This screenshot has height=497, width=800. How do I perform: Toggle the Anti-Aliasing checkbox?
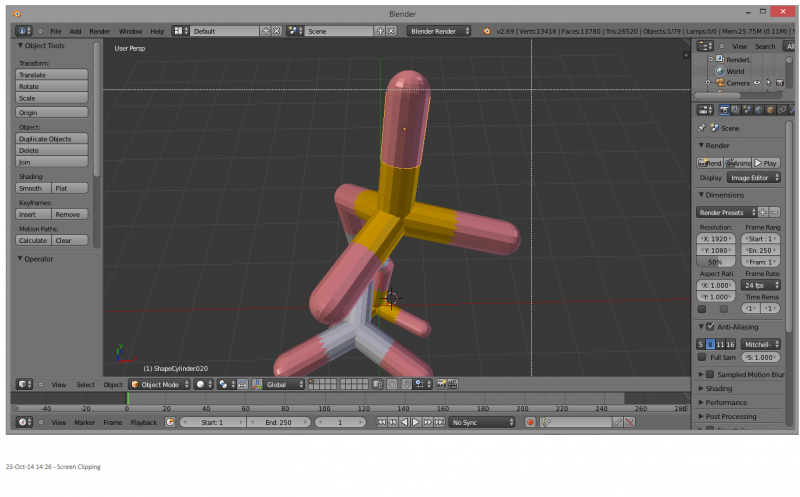pos(710,326)
